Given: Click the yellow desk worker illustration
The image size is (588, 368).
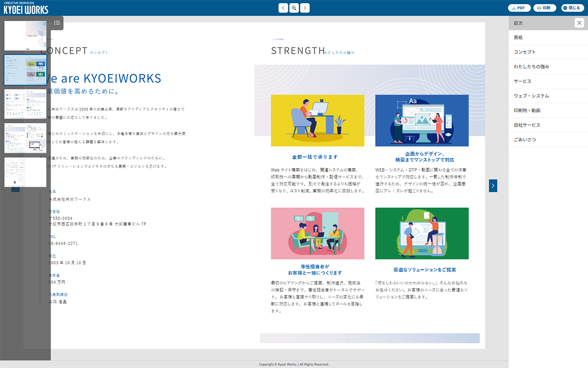Looking at the screenshot, I should coord(317,120).
